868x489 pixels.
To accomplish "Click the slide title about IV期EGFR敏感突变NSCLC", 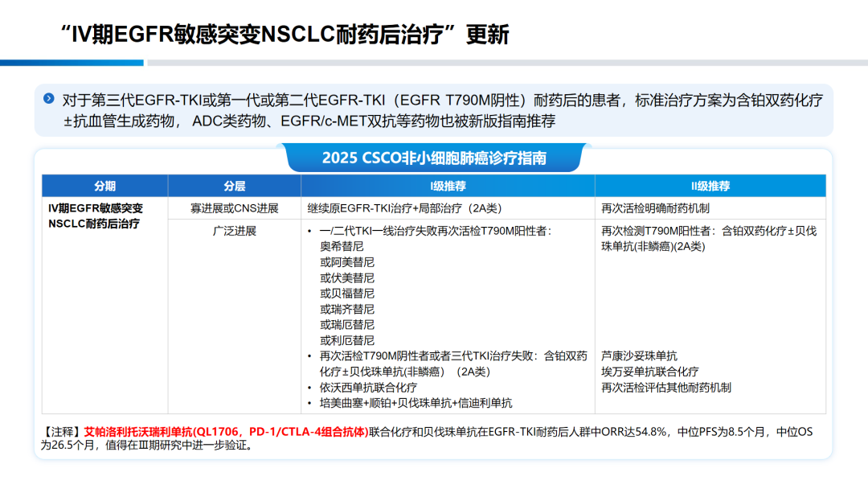I will tap(285, 35).
